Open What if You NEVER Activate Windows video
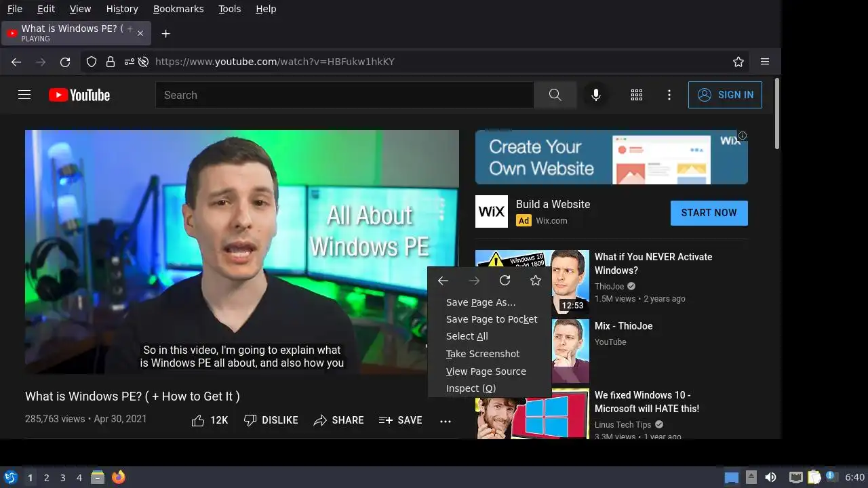Image resolution: width=868 pixels, height=488 pixels. pos(654,264)
